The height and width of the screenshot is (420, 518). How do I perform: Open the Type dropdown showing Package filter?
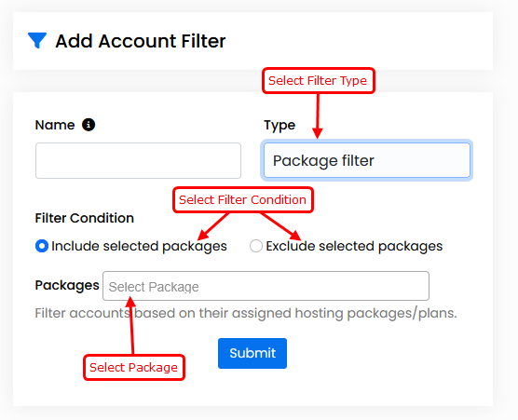tap(367, 160)
